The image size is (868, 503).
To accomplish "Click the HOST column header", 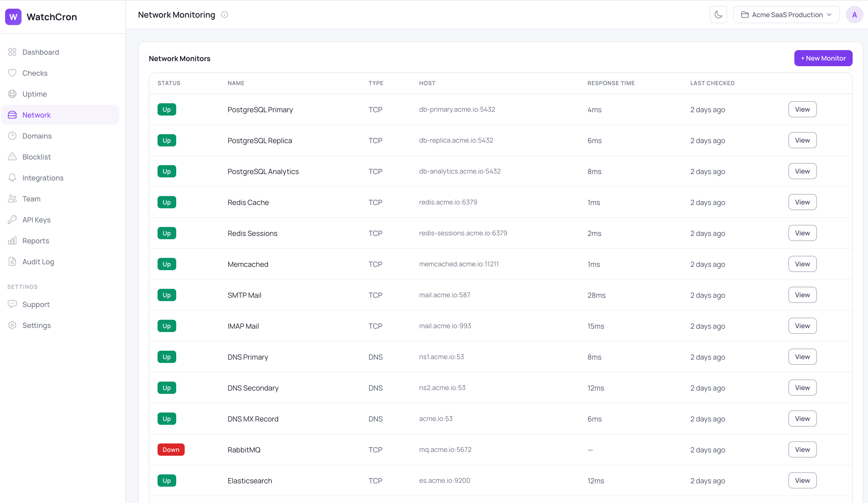I will coord(427,83).
